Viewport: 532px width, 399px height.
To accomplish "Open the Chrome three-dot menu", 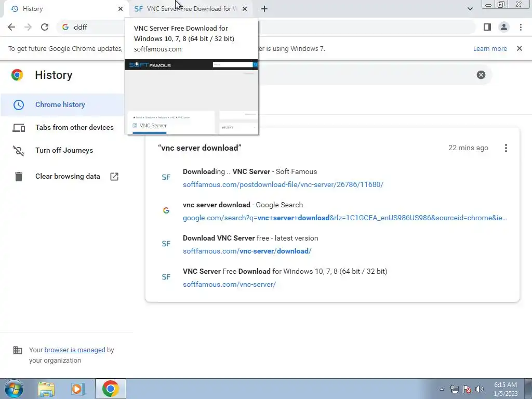I will click(x=521, y=27).
